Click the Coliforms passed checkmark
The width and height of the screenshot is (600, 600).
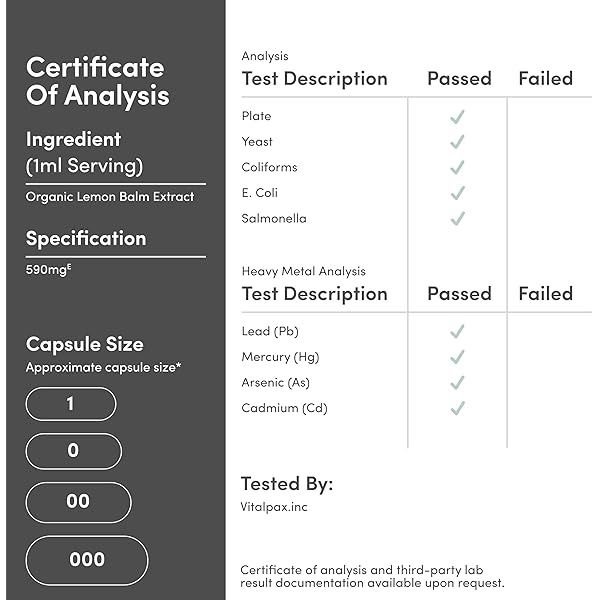458,167
